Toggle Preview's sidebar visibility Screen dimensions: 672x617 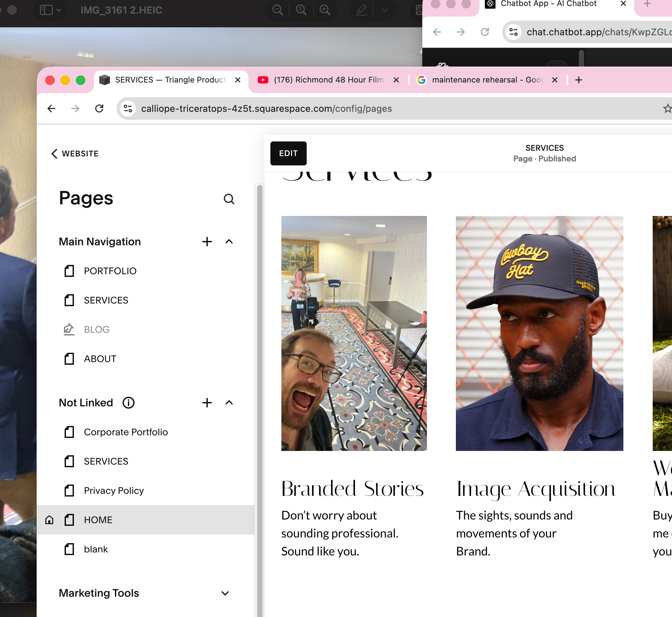[x=47, y=10]
